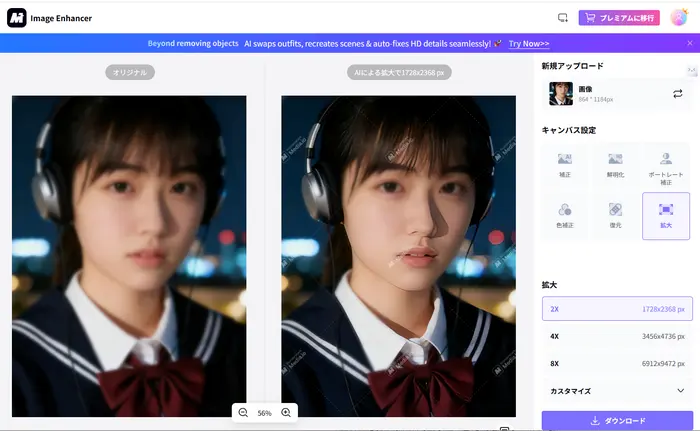Choose the 2X upscale option
The height and width of the screenshot is (431, 700).
[x=617, y=309]
